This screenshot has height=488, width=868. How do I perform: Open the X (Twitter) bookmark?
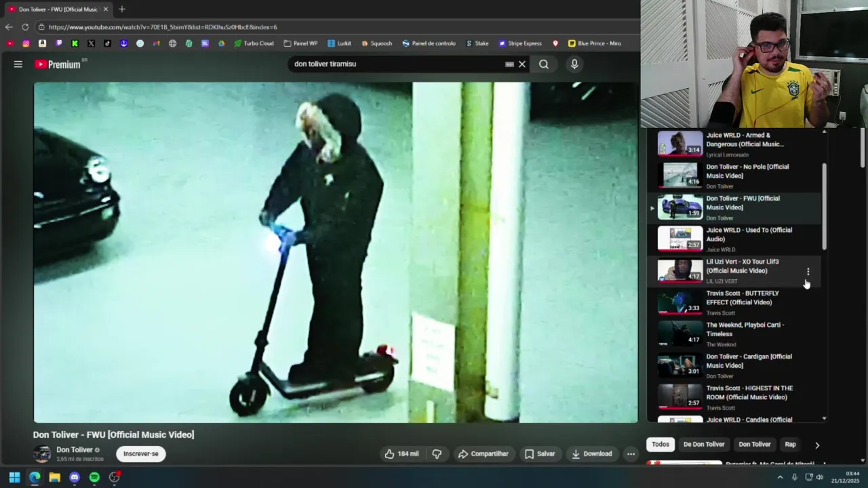click(91, 43)
